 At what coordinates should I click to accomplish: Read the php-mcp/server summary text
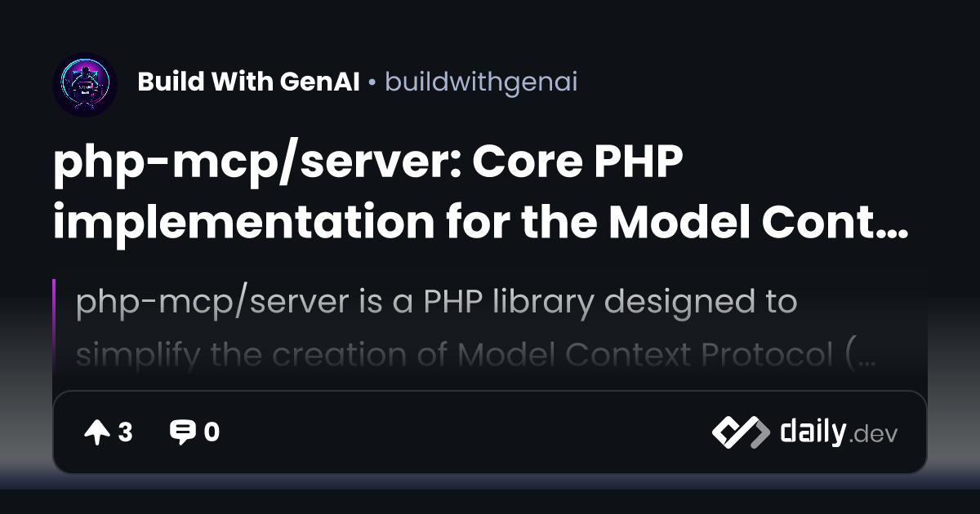(477, 328)
